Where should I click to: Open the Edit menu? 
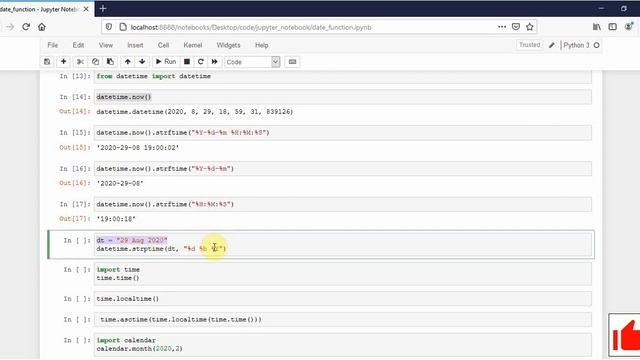point(78,45)
